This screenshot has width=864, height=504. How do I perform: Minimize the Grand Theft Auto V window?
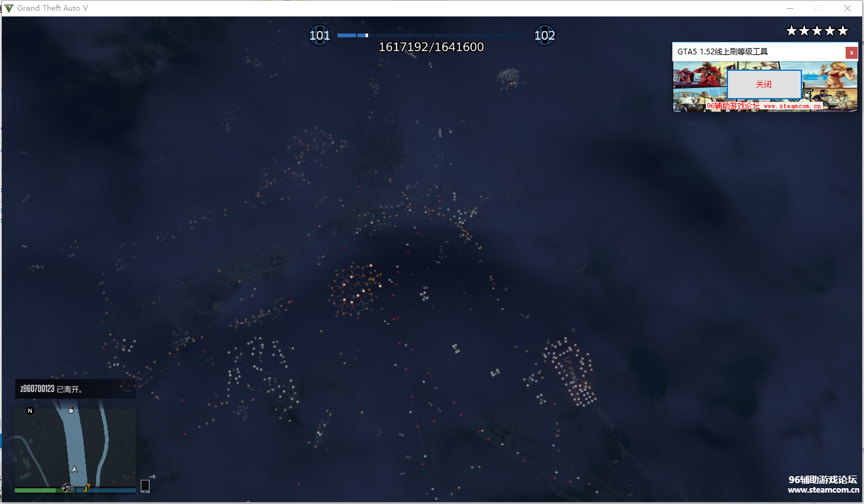(790, 8)
